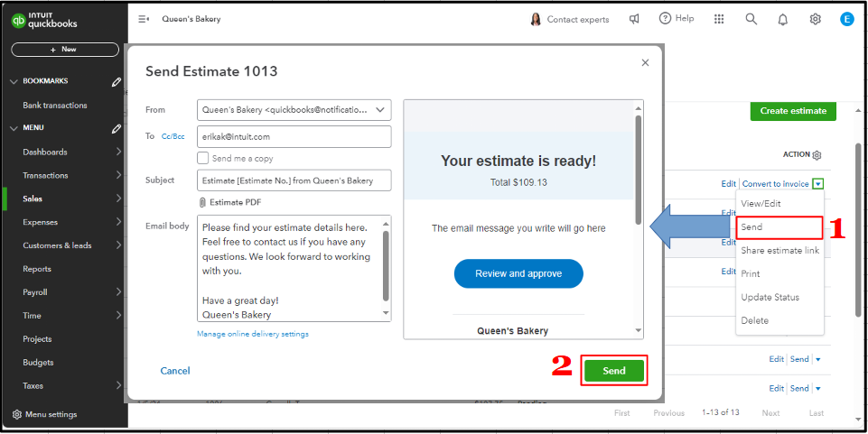
Task: Click the Review and approve button
Action: click(518, 273)
